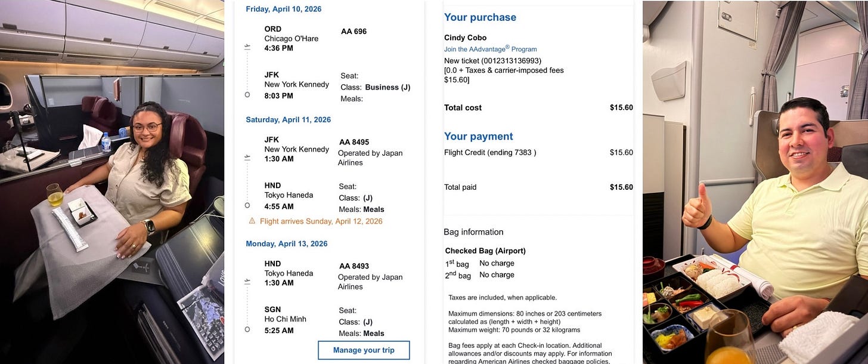Screen dimensions: 868x364
Task: Click the Your purchase heading
Action: pos(480,17)
